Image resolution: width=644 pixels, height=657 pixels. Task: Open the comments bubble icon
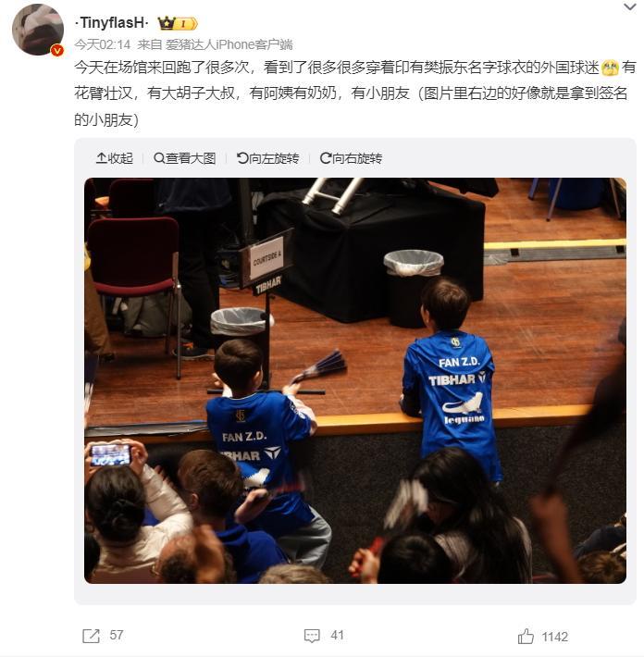(x=312, y=636)
